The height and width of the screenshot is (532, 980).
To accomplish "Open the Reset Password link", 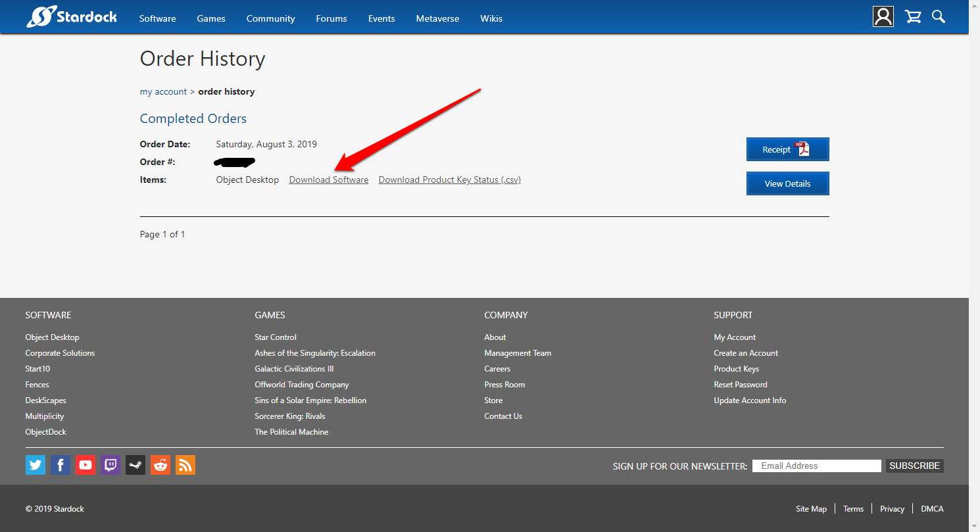I will 741,385.
